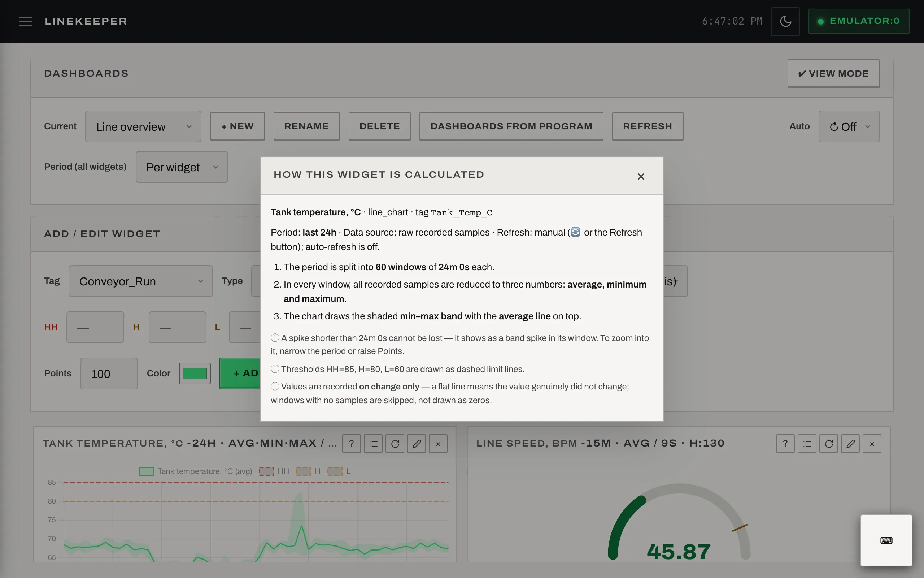924x578 pixels.
Task: Click the Refresh dashboards button
Action: [648, 126]
